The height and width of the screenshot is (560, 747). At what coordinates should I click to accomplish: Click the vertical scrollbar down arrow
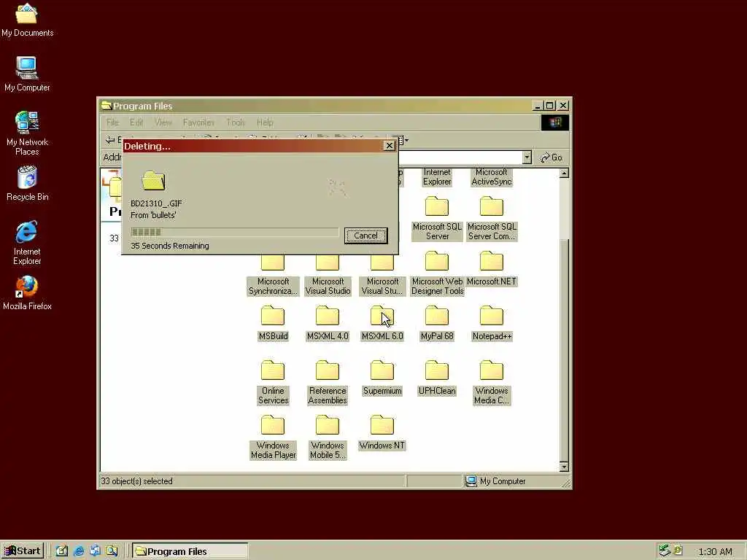click(564, 467)
